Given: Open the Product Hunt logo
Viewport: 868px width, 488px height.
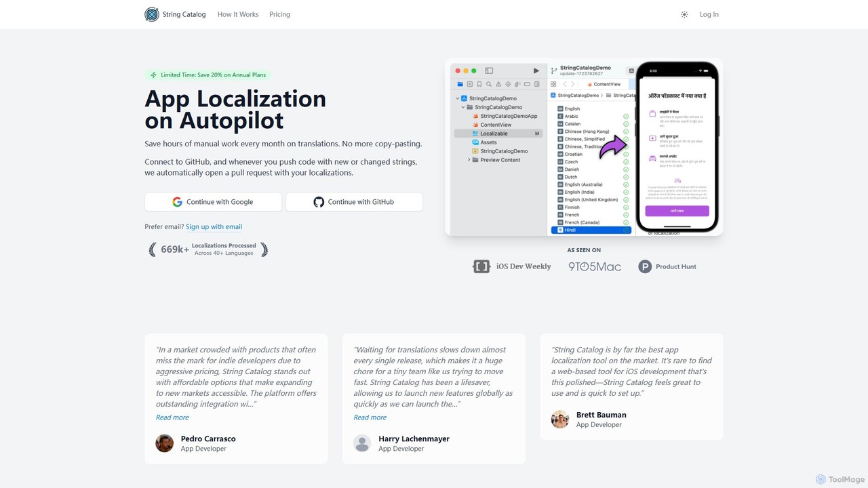Looking at the screenshot, I should pos(667,266).
